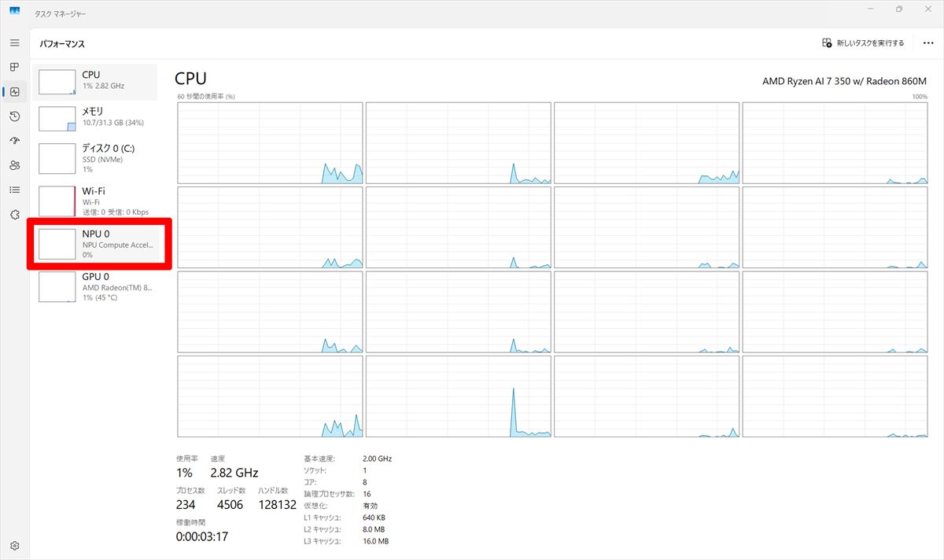Click 新しいタスクを実行する button
The image size is (944, 560).
click(863, 43)
